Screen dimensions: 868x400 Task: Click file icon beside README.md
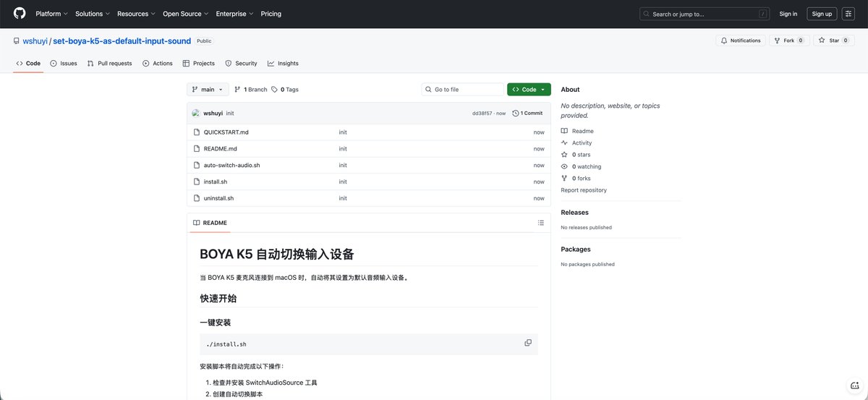(196, 148)
